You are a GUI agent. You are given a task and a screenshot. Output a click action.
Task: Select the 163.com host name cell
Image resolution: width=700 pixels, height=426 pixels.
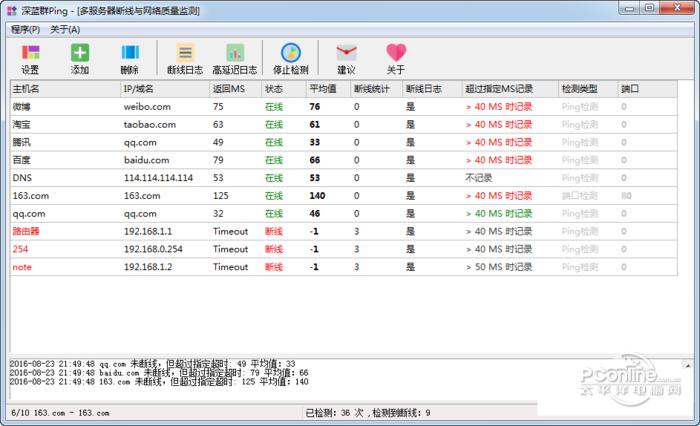(x=31, y=196)
